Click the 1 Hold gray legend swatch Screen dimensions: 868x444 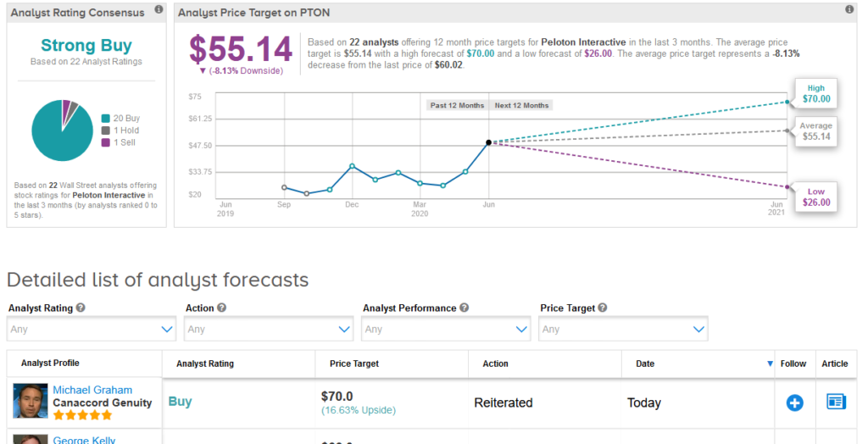pyautogui.click(x=106, y=130)
